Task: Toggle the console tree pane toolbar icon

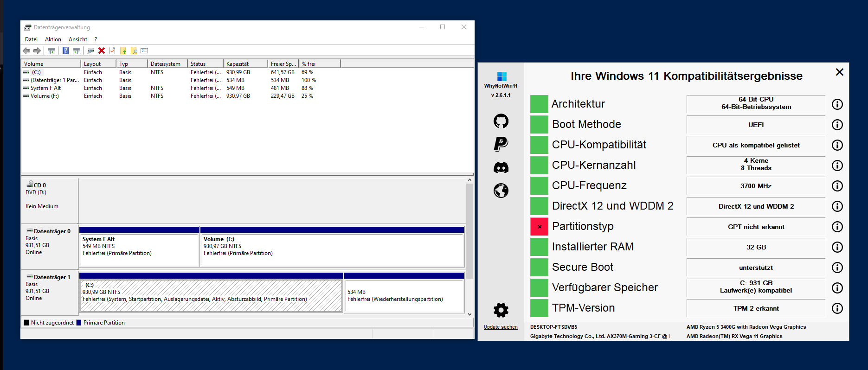Action: pos(51,51)
